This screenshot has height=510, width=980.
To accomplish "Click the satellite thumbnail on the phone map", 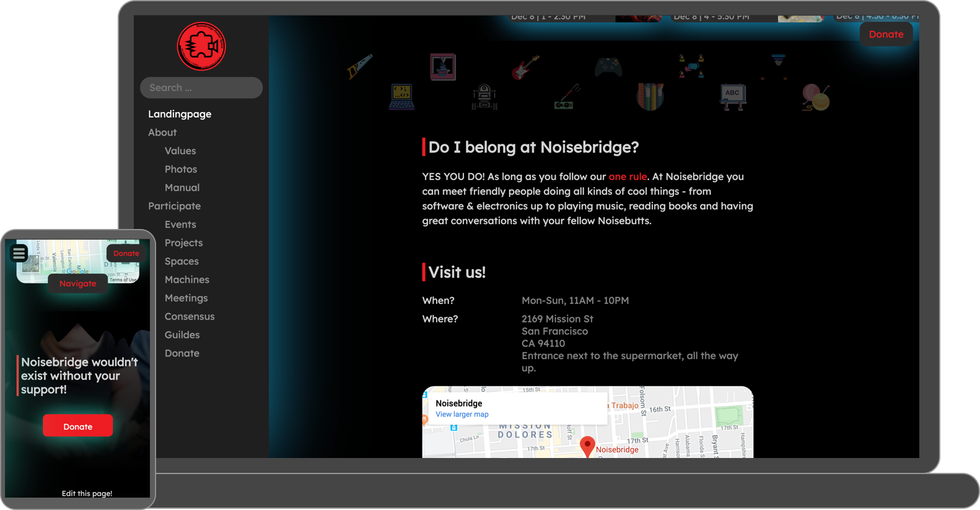I will coord(31,264).
